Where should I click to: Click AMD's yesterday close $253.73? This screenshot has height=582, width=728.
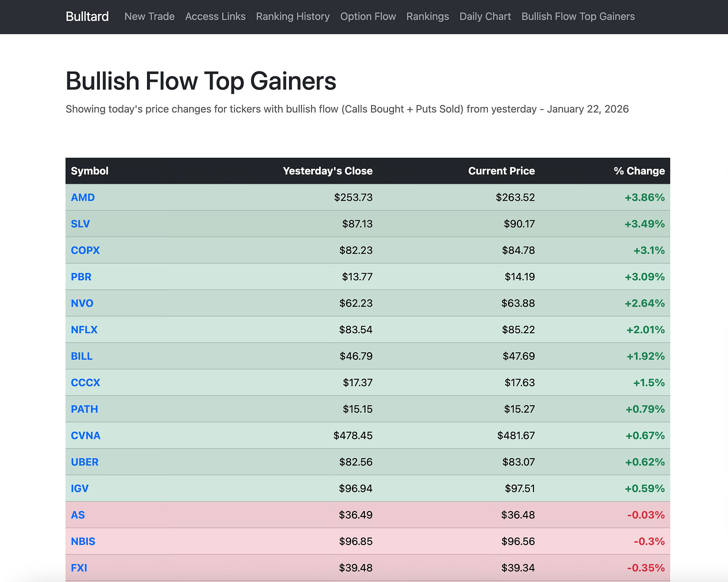coord(353,197)
